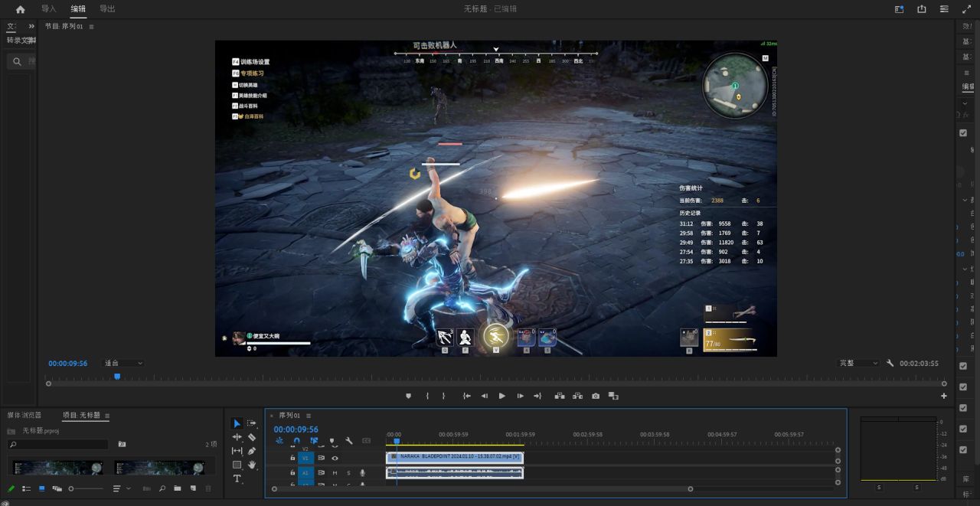Toggle V1 track output eye icon
Image resolution: width=980 pixels, height=506 pixels.
tap(335, 458)
